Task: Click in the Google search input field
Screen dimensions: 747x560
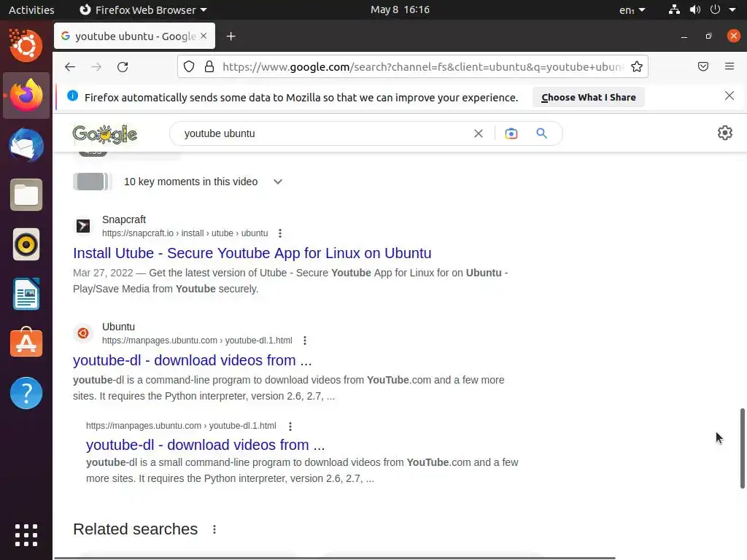Action: pos(324,134)
